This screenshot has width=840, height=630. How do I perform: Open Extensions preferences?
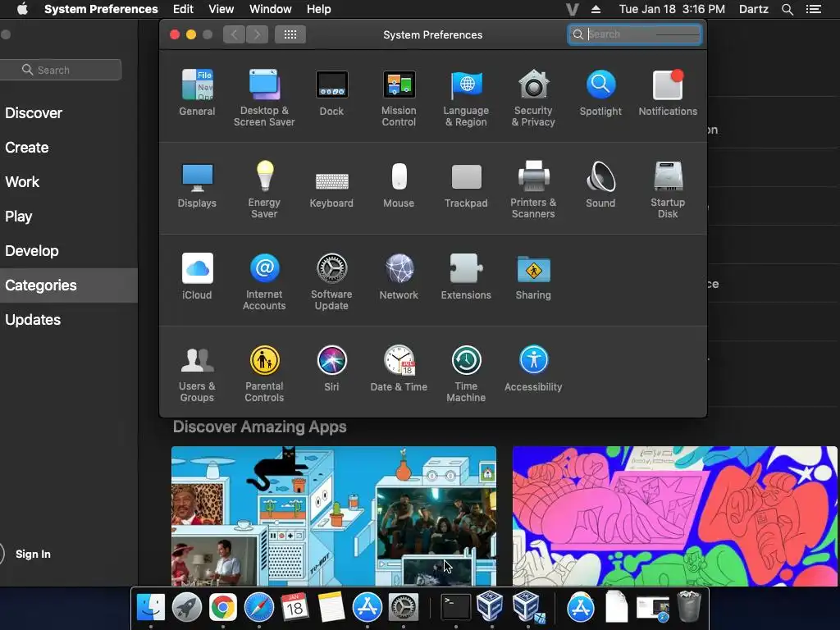pos(466,276)
